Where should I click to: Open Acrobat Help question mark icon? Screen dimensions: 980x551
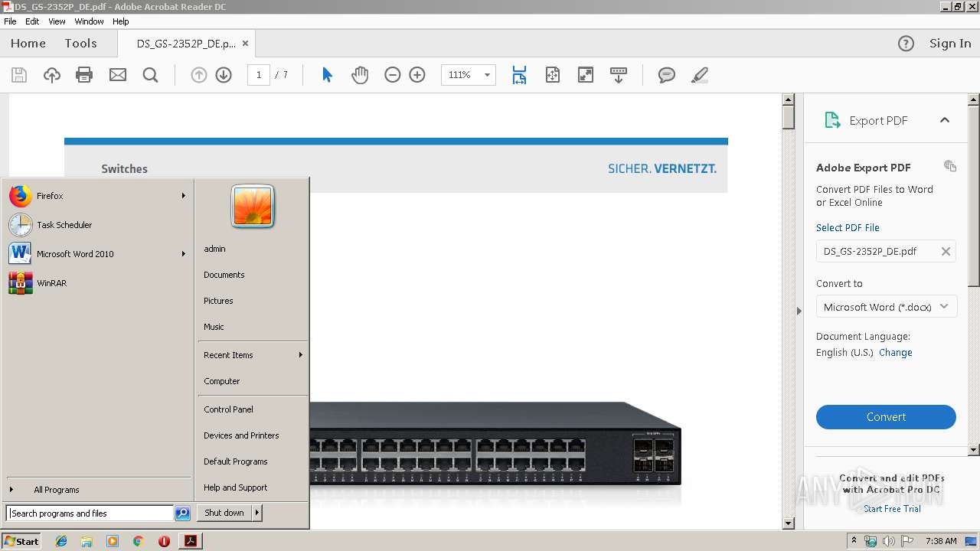[906, 44]
